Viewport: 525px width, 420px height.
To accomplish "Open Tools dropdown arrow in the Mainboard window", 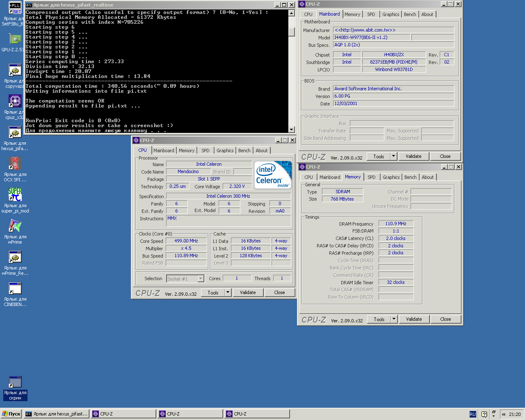I will 394,156.
